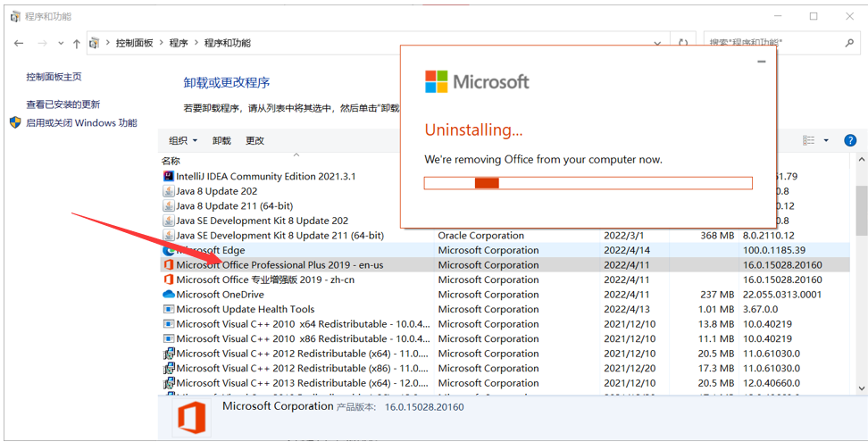Open the recent locations dropdown arrow
Viewport: 868px width, 442px height.
click(x=61, y=43)
